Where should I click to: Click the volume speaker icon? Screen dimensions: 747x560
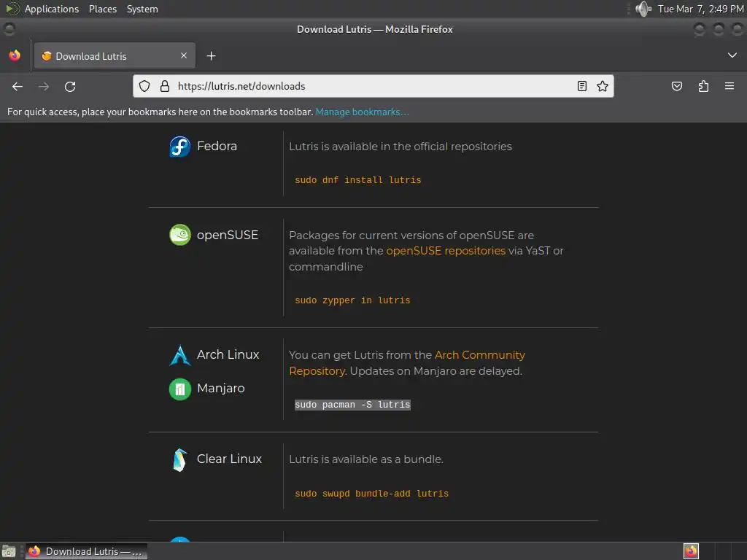(x=643, y=9)
